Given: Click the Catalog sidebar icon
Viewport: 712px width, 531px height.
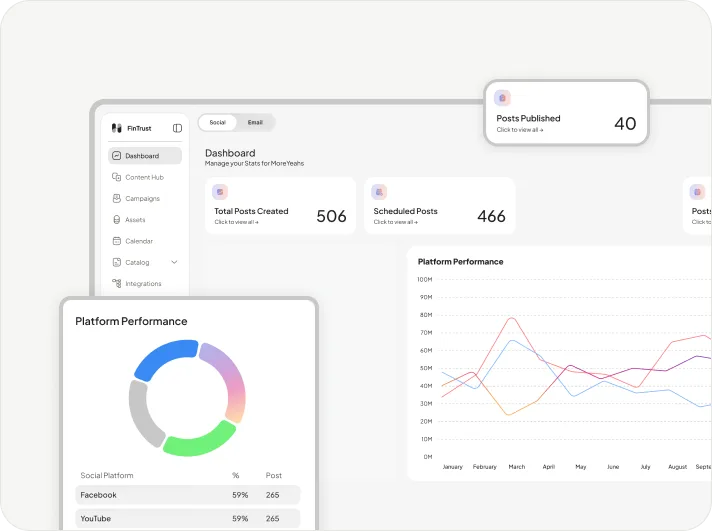Looking at the screenshot, I should tap(117, 263).
